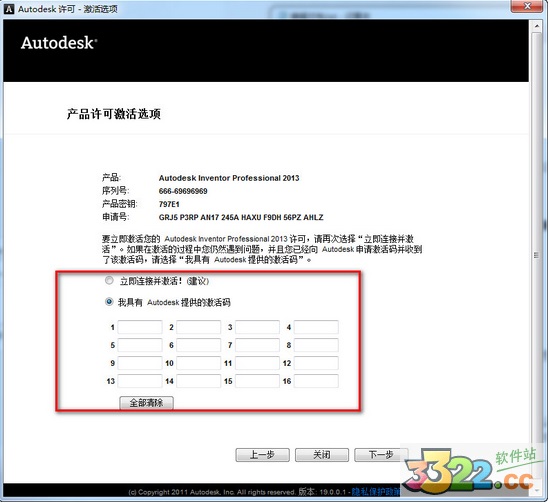
Task: Click the Autodesk title bar app icon
Action: click(9, 9)
